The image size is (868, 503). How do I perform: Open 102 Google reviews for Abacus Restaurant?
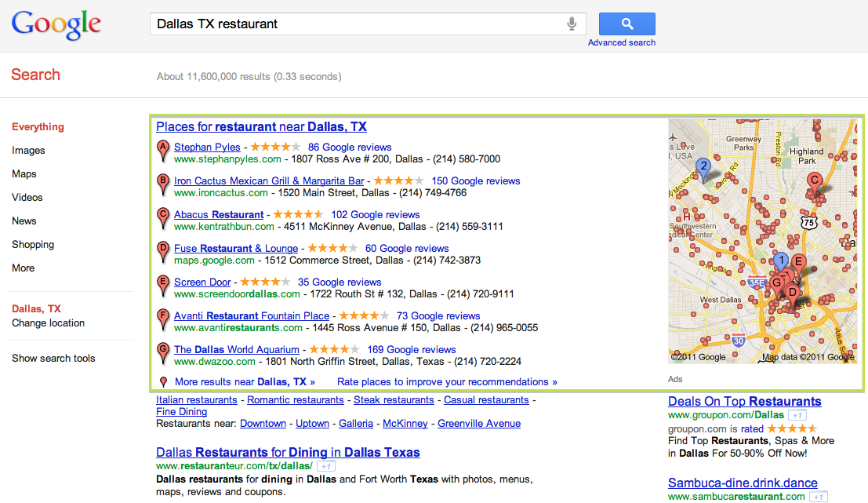375,215
